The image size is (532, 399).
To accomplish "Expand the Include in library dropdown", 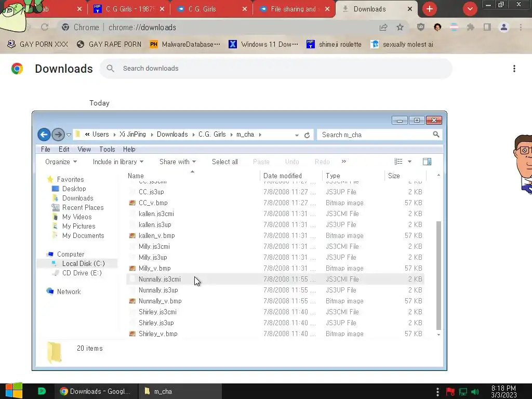I will pyautogui.click(x=118, y=162).
